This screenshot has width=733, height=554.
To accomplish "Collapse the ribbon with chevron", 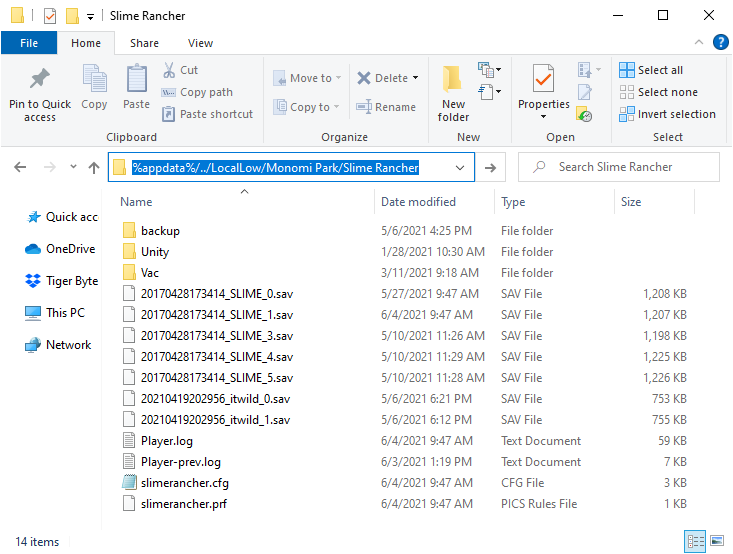I will click(700, 43).
